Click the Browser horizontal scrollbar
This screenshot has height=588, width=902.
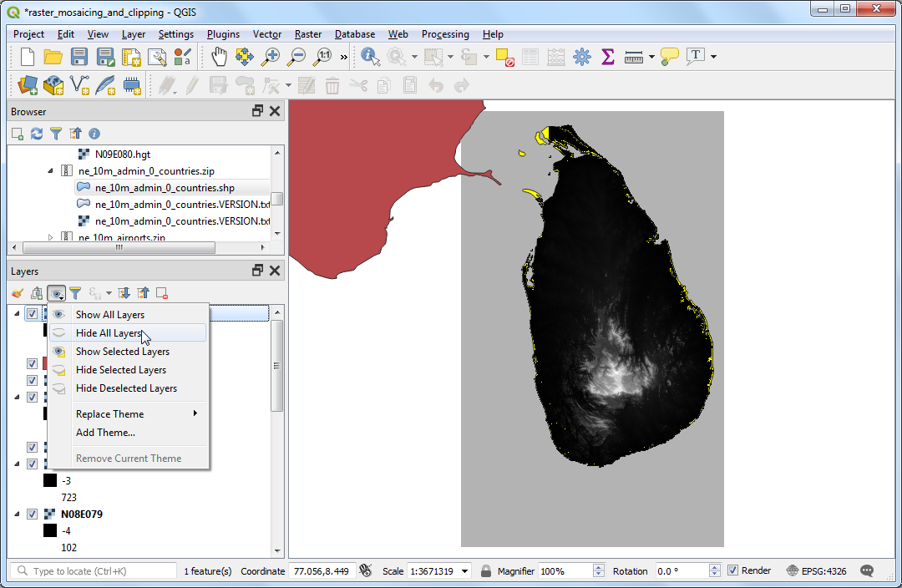coord(119,247)
